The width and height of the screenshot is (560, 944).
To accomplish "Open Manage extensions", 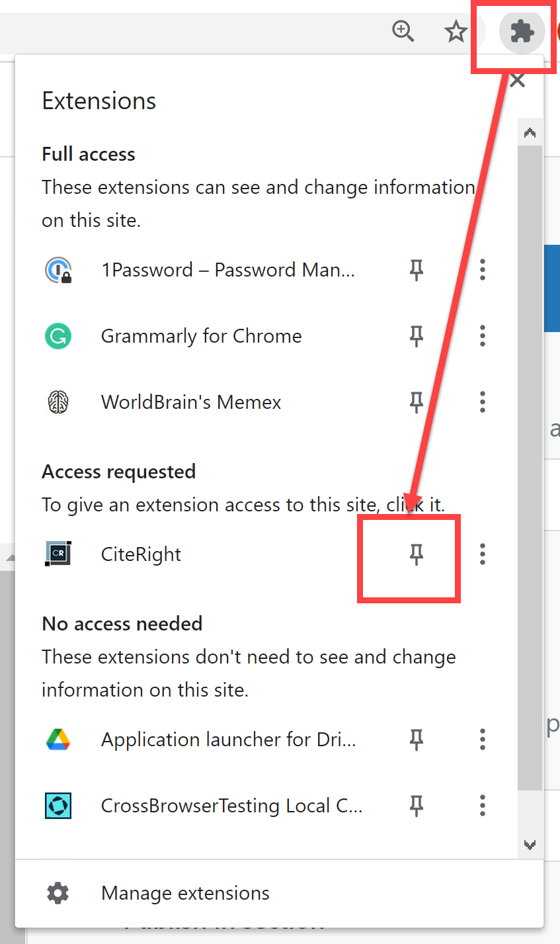I will (x=185, y=893).
